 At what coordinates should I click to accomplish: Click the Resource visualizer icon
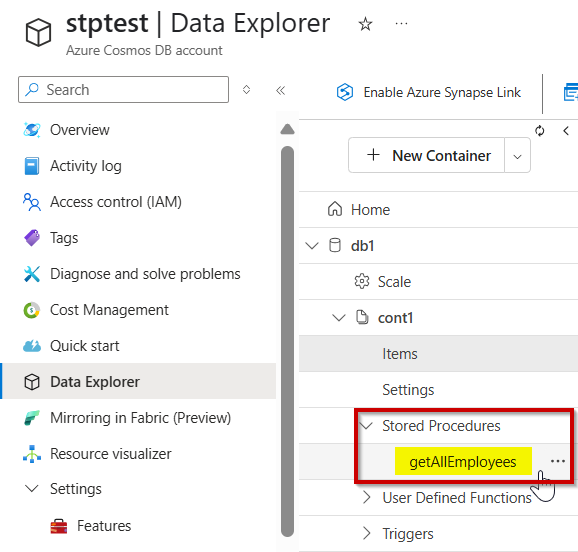click(32, 454)
